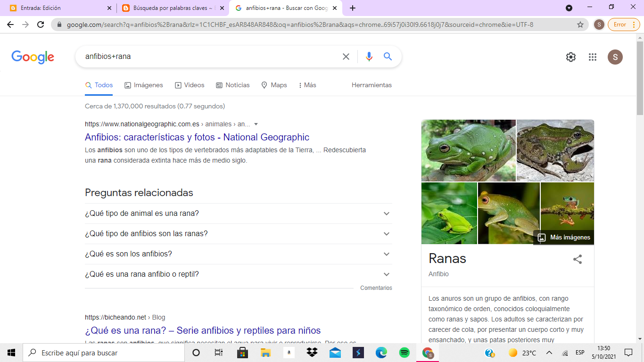
Task: Expand '¿Qué es una rana anfibio o reptil?'
Action: click(x=238, y=274)
